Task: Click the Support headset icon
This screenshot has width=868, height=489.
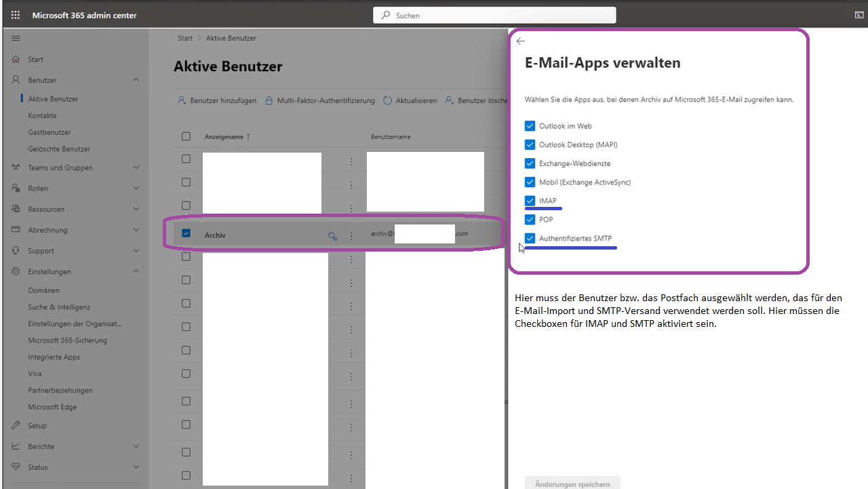Action: 16,251
